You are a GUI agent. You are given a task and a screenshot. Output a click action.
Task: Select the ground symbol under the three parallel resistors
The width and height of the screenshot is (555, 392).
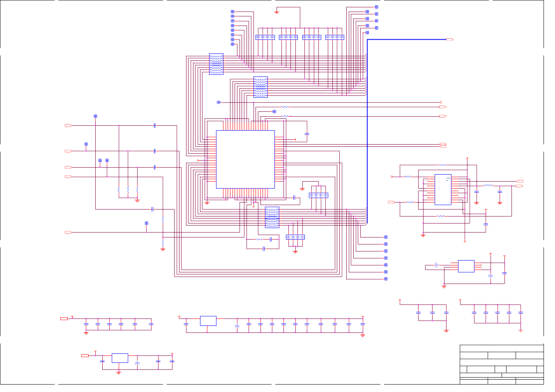(137, 201)
